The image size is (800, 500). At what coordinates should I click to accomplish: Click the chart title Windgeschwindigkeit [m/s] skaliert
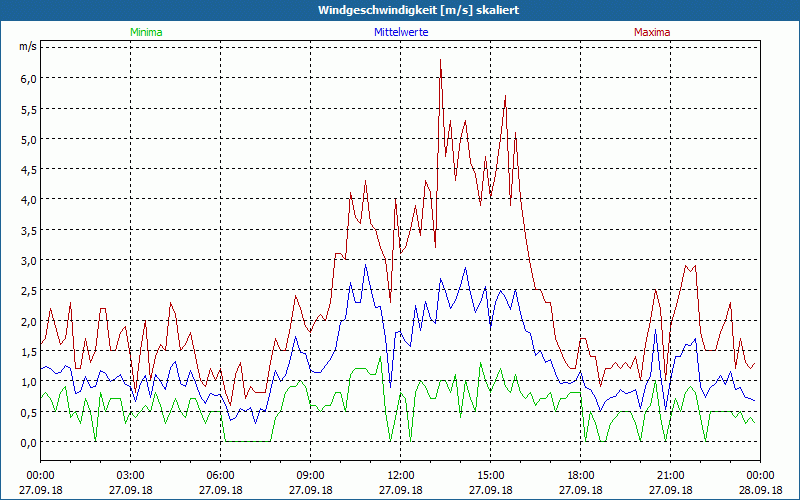418,10
